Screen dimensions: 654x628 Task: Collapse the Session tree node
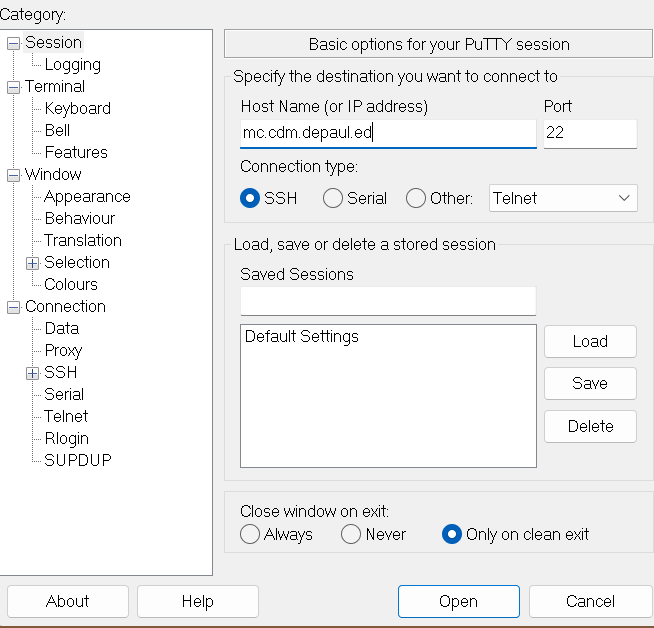click(13, 43)
